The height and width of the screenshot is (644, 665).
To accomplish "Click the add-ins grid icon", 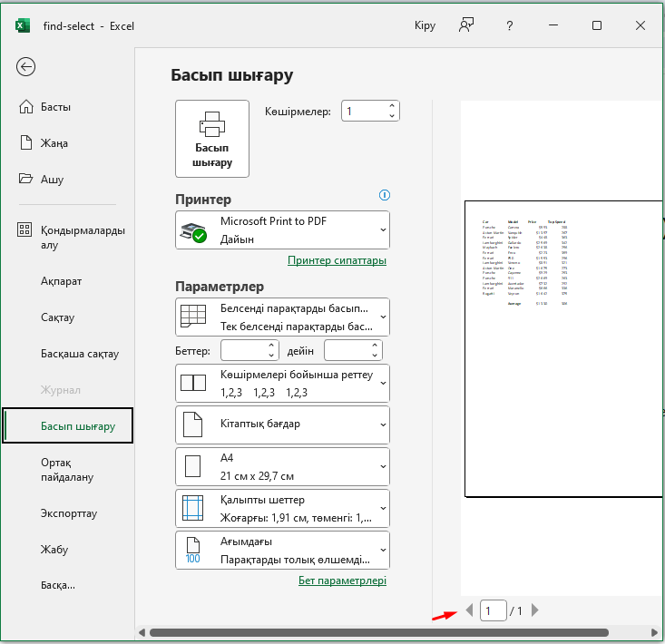I will coord(24,229).
